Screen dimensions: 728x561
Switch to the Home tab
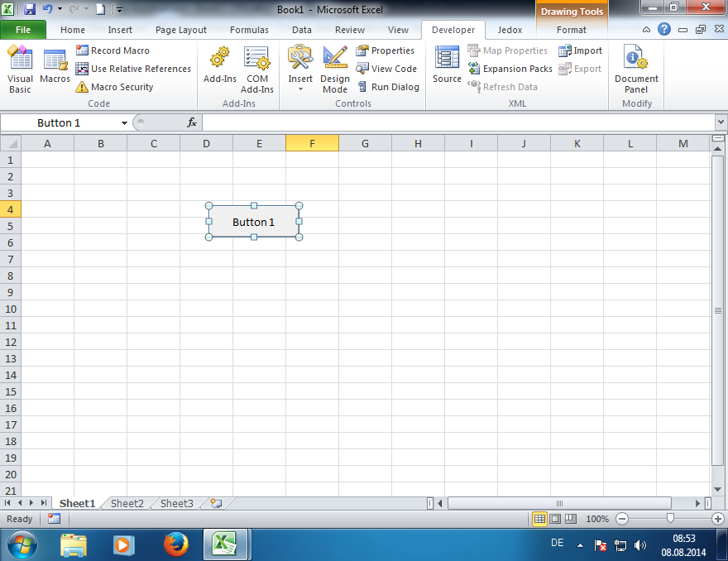[x=73, y=30]
